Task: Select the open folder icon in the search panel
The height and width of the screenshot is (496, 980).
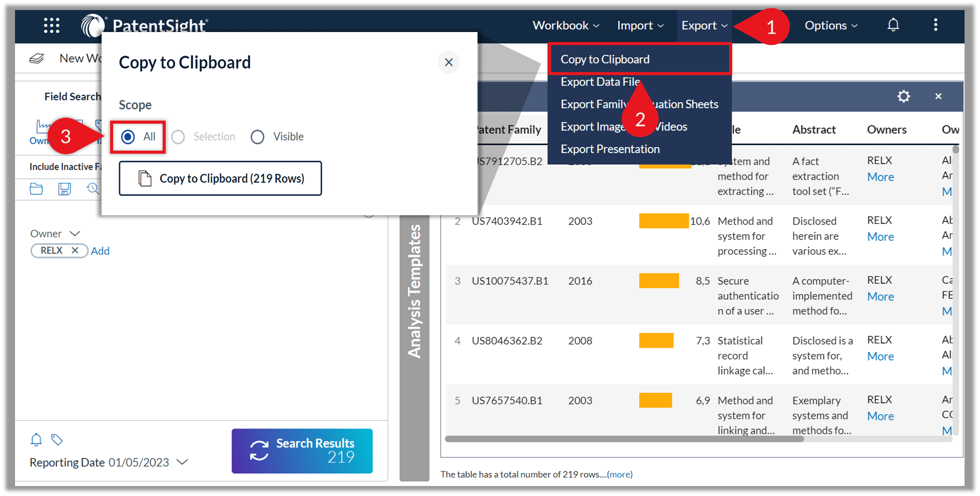Action: tap(36, 189)
